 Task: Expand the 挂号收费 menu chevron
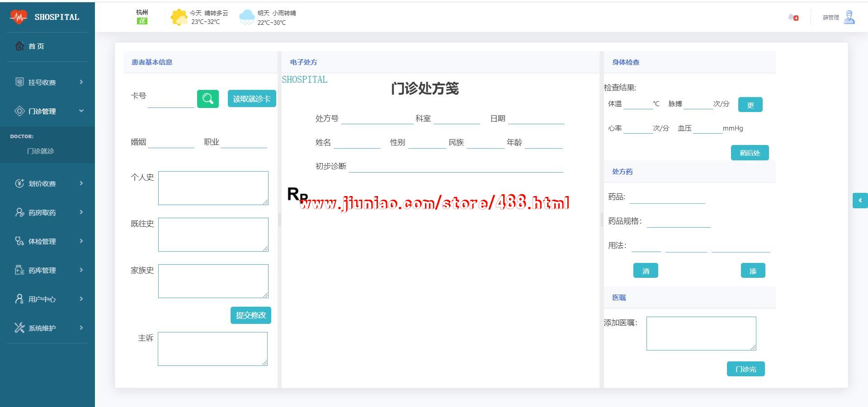click(x=81, y=82)
